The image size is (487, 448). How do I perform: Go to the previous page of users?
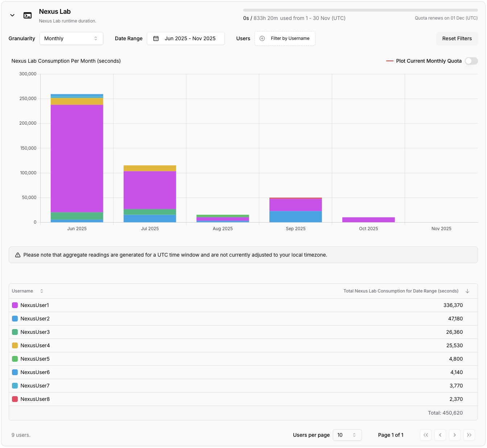(x=440, y=435)
